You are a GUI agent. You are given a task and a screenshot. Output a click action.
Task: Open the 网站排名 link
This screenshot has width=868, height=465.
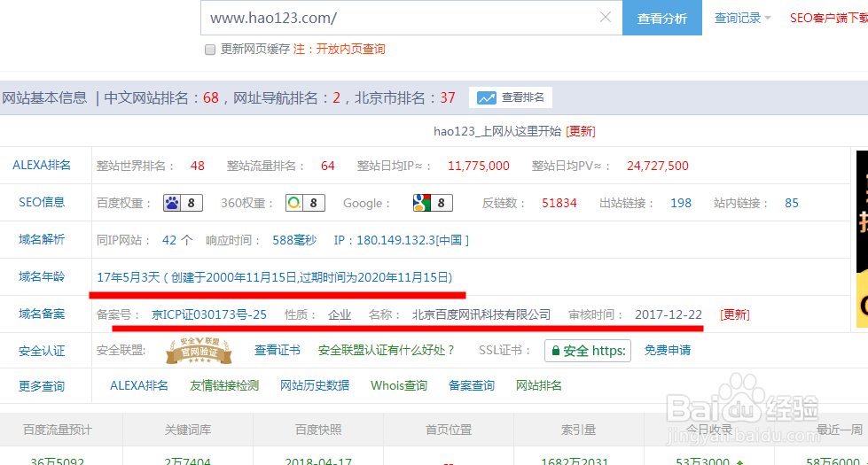point(539,385)
